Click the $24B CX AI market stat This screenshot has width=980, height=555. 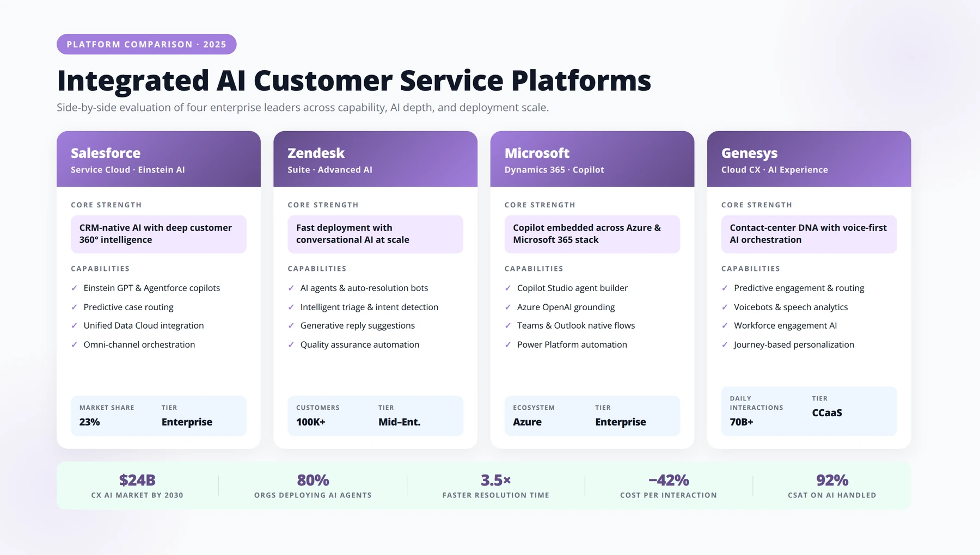pyautogui.click(x=137, y=486)
